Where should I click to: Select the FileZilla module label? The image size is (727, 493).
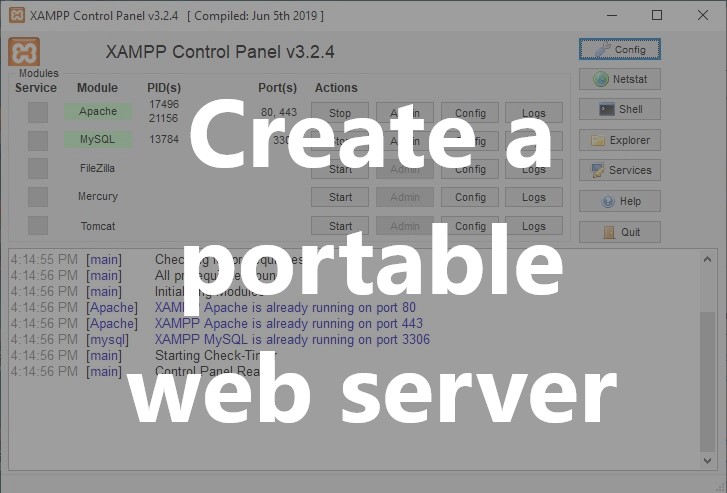click(x=97, y=168)
